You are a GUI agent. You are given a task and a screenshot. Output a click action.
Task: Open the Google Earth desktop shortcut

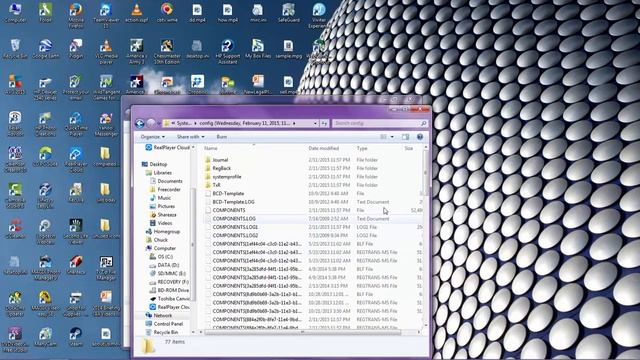click(45, 49)
